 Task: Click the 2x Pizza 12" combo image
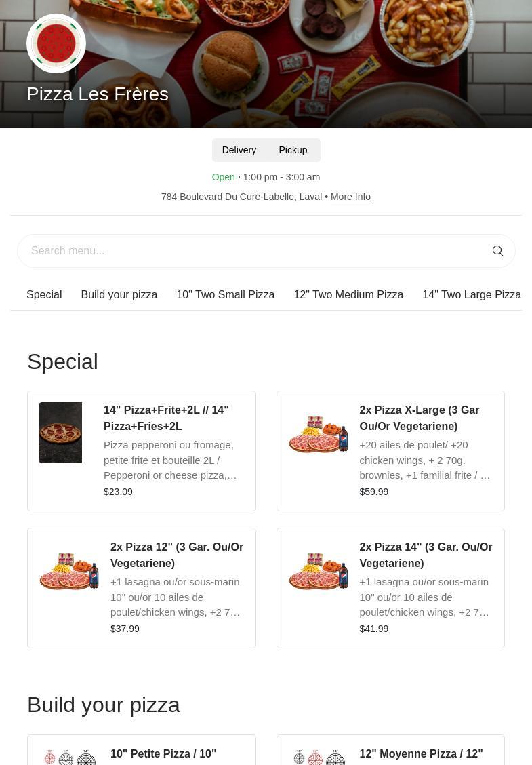point(69,571)
